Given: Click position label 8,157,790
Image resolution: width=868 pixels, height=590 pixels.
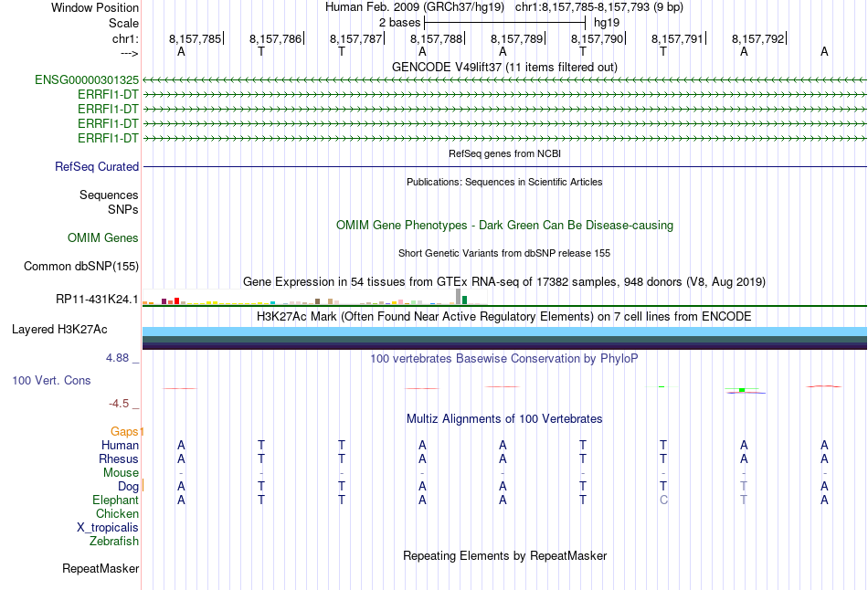Looking at the screenshot, I should (x=597, y=38).
